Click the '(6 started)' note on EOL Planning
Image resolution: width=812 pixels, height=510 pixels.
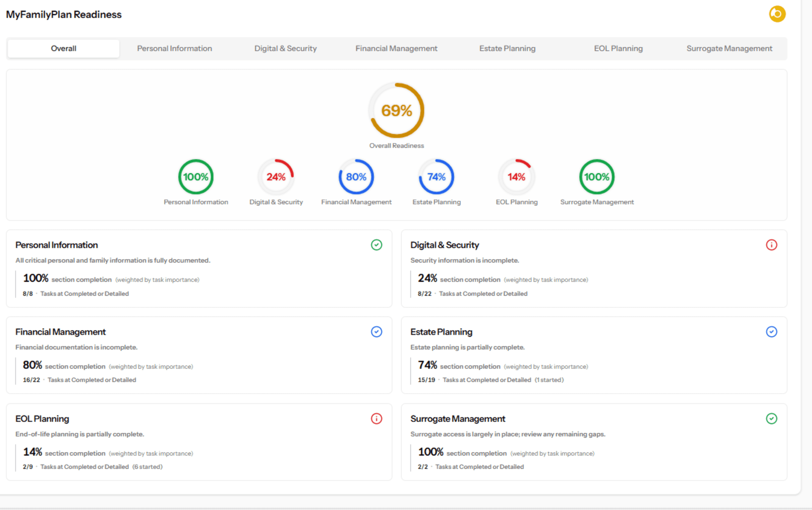(x=147, y=467)
